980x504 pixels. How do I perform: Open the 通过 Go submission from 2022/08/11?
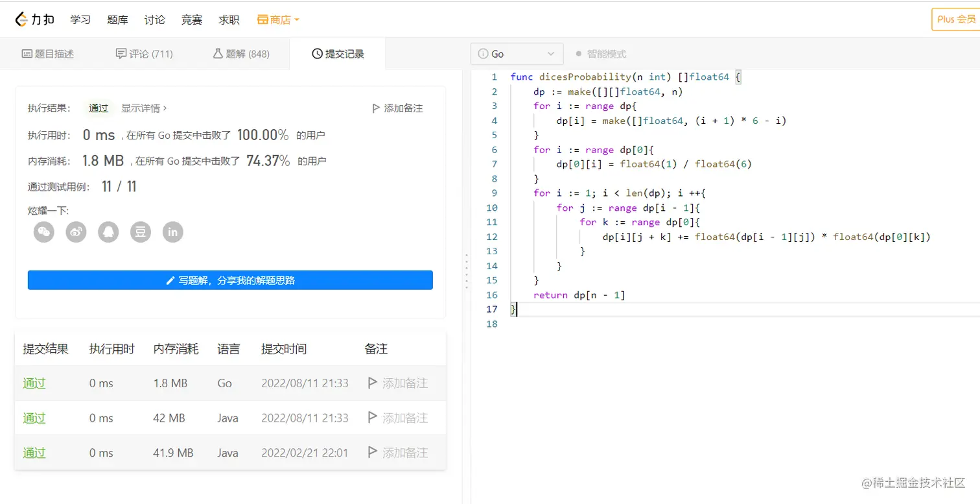point(34,383)
